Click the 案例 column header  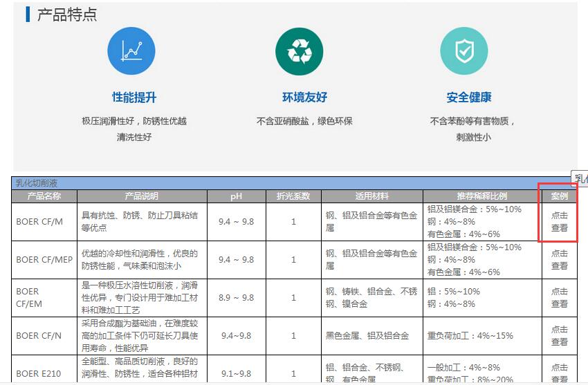pos(559,196)
